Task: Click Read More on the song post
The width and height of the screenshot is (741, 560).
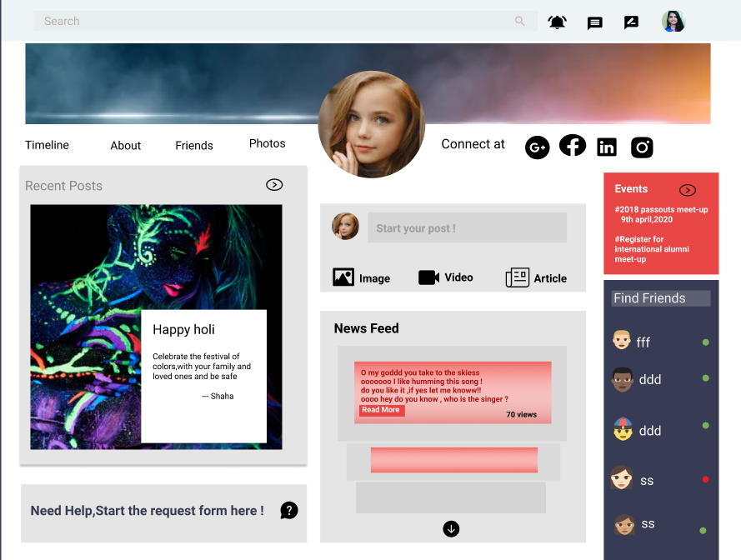Action: 381,410
